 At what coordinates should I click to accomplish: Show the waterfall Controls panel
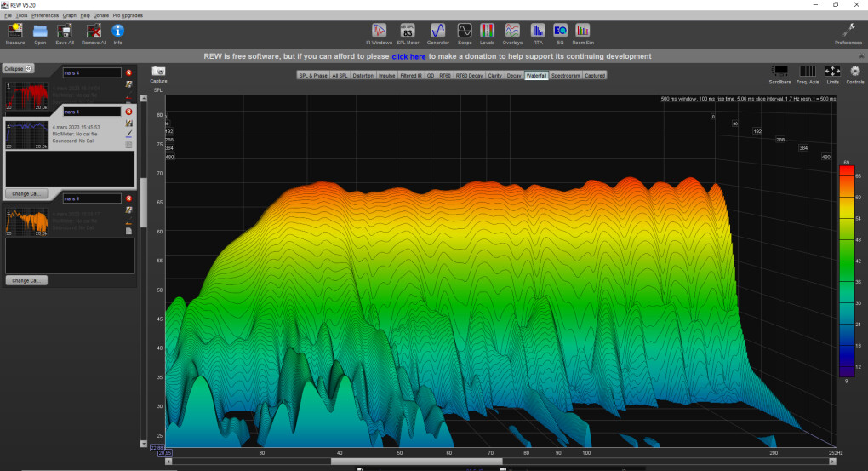[855, 72]
